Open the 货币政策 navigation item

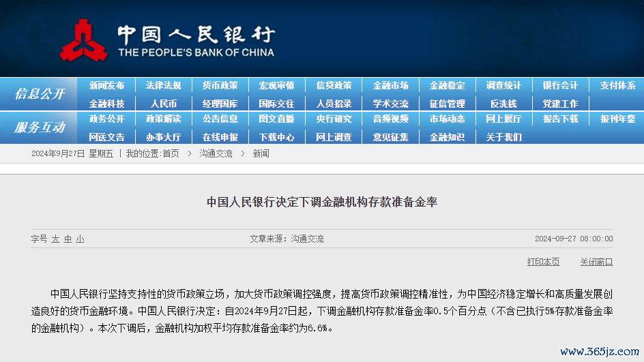tap(220, 86)
